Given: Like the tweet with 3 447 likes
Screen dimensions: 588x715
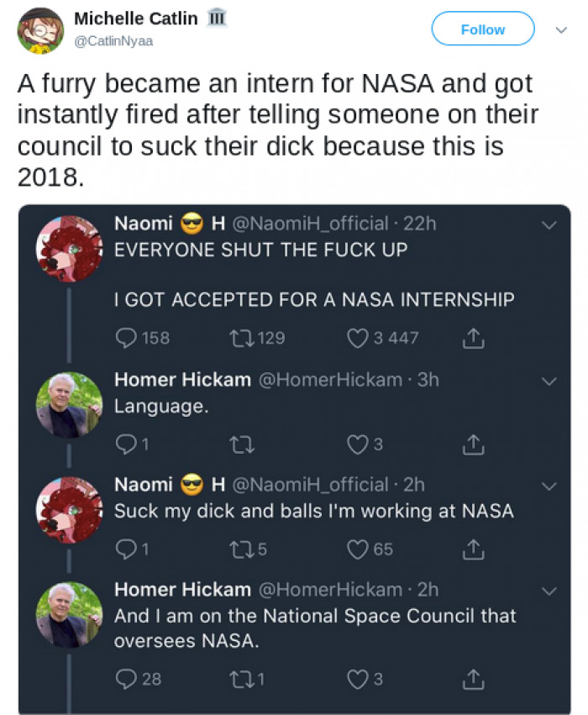Looking at the screenshot, I should click(x=358, y=338).
